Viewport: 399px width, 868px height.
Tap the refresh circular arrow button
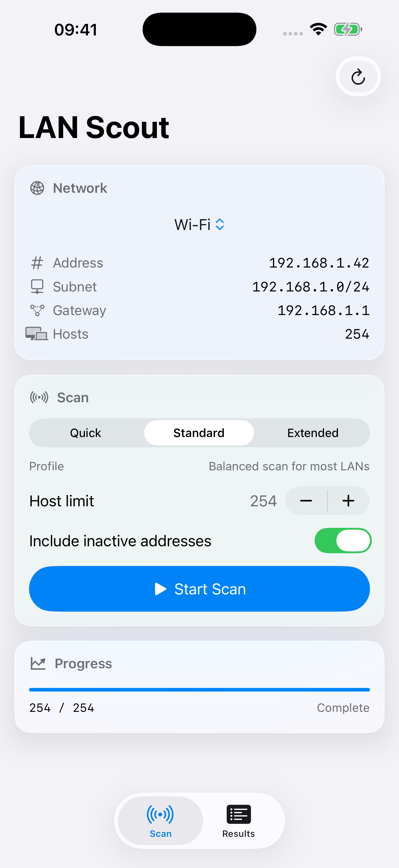(x=358, y=77)
